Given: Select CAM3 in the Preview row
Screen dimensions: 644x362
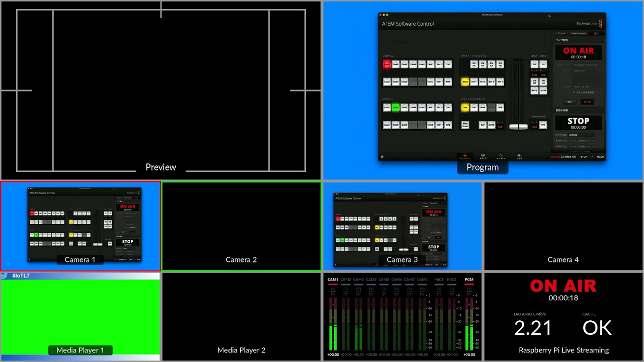Looking at the screenshot, I should coord(405,108).
